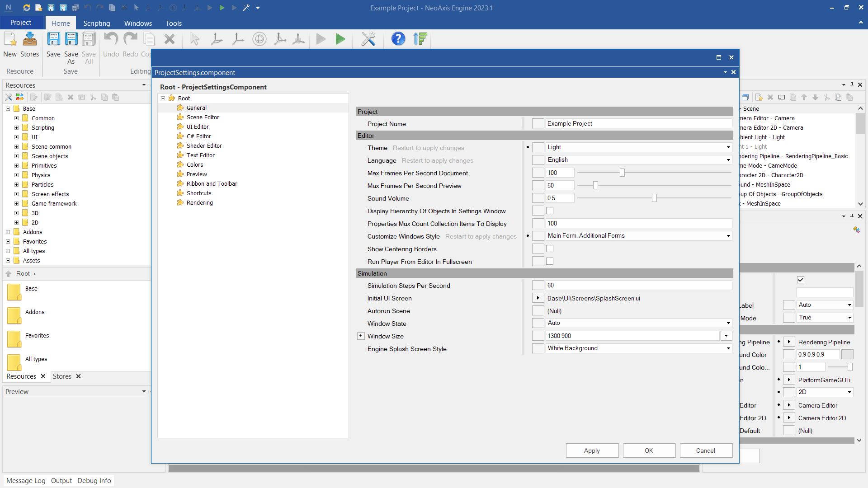This screenshot has width=868, height=488.
Task: Expand the Window Size property
Action: [361, 336]
